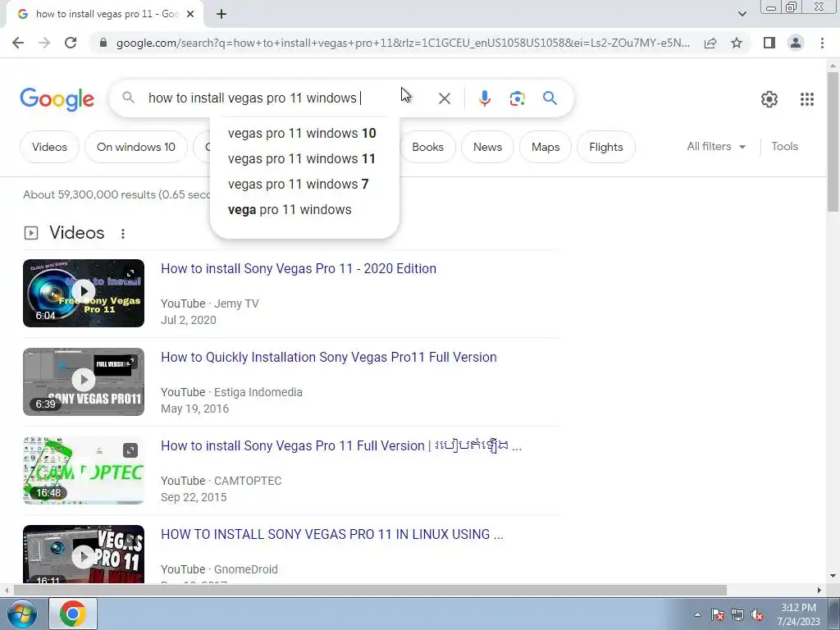Start voice search with the microphone icon

click(484, 98)
